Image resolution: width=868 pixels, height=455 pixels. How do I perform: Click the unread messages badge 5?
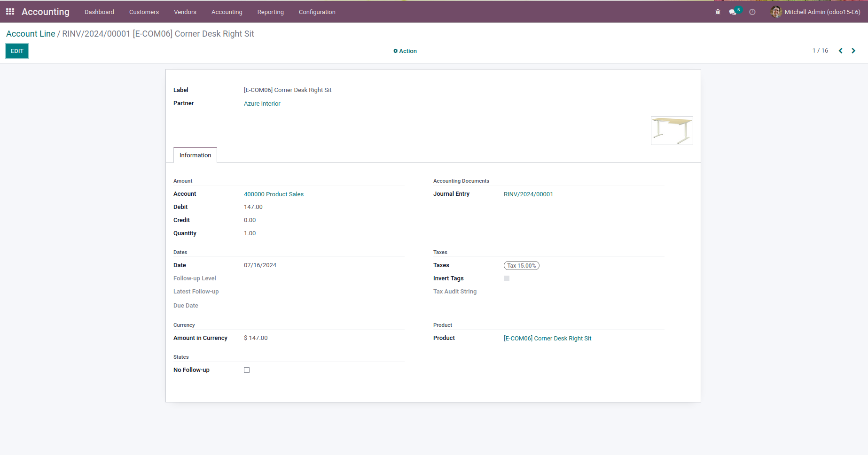739,9
